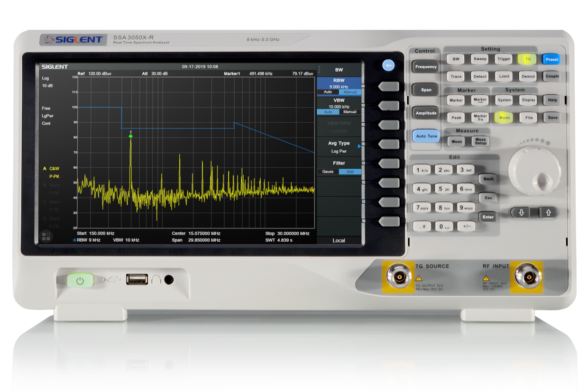Screen dimensions: 588x392
Task: Hit the Peak key
Action: coord(456,118)
